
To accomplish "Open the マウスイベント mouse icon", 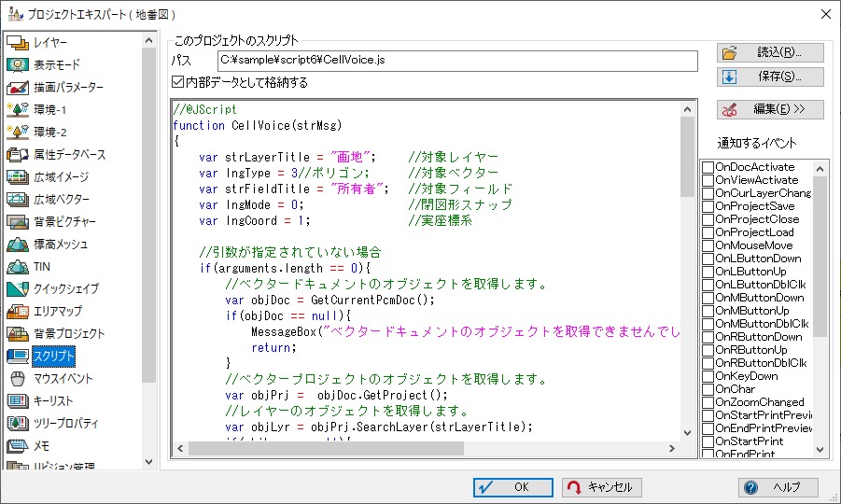I will point(17,379).
